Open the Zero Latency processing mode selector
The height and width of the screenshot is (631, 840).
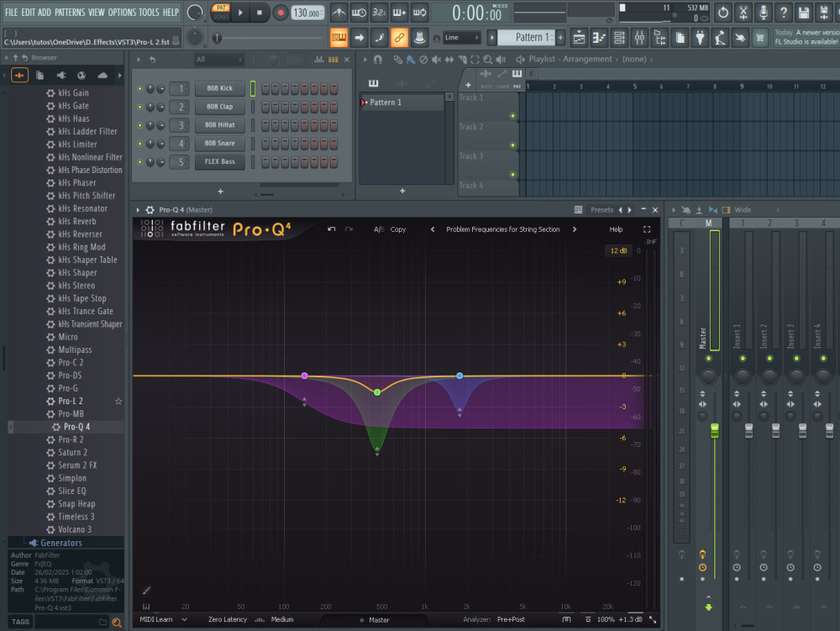point(227,619)
